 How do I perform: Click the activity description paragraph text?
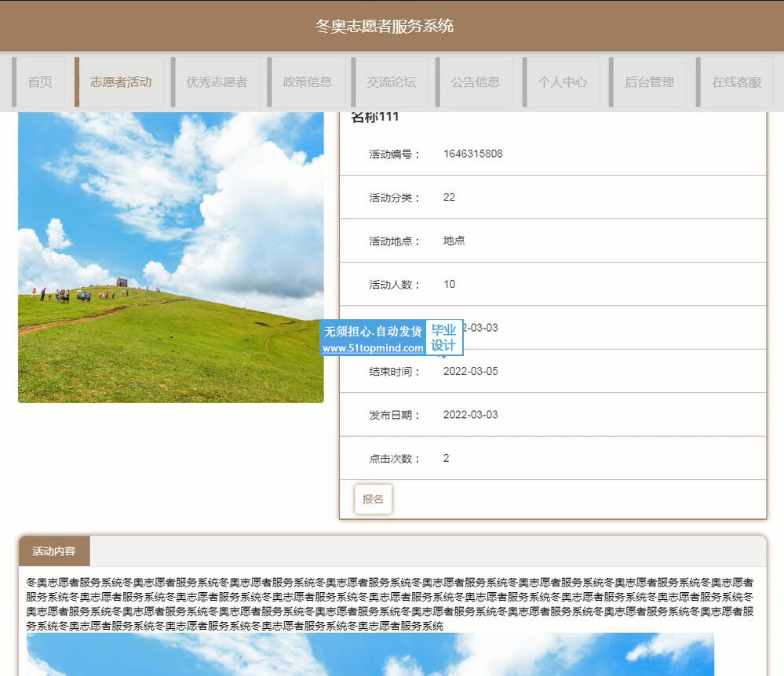(x=390, y=604)
